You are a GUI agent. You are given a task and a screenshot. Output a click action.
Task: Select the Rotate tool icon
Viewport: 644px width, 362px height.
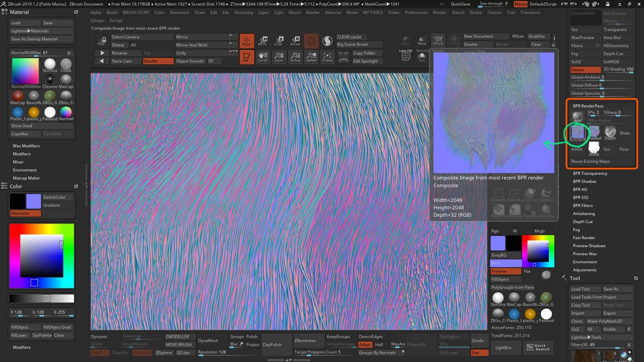pyautogui.click(x=295, y=41)
